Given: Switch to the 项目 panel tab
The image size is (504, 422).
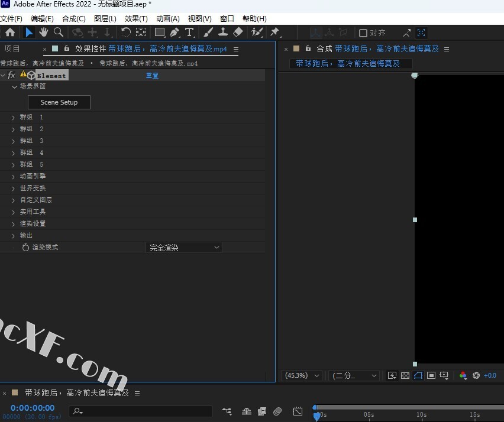Looking at the screenshot, I should click(x=12, y=48).
